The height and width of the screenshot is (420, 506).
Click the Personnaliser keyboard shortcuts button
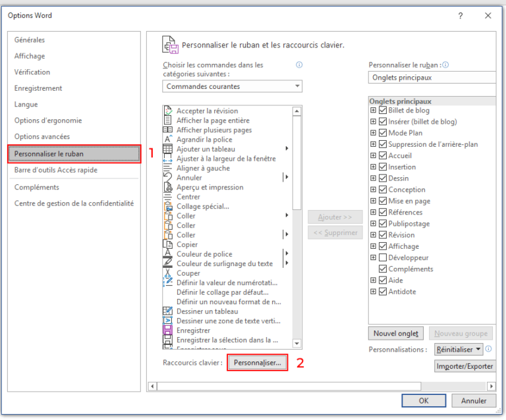point(258,363)
